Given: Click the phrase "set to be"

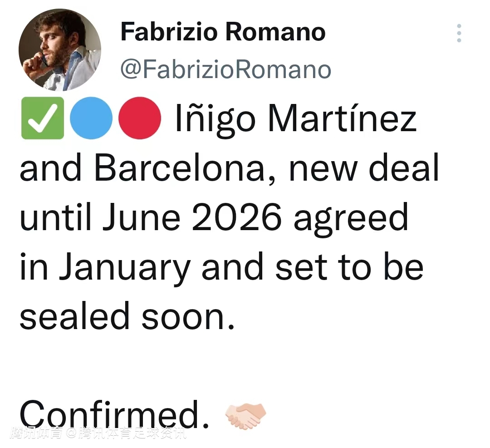Looking at the screenshot, I should pyautogui.click(x=349, y=268).
